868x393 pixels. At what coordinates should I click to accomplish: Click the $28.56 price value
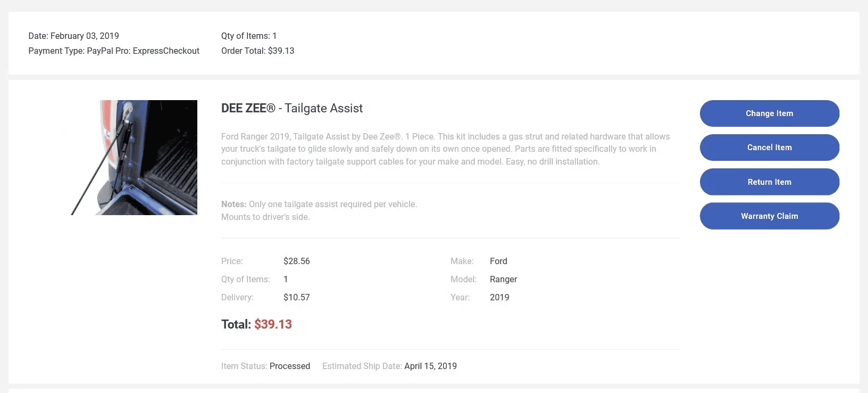pos(297,261)
